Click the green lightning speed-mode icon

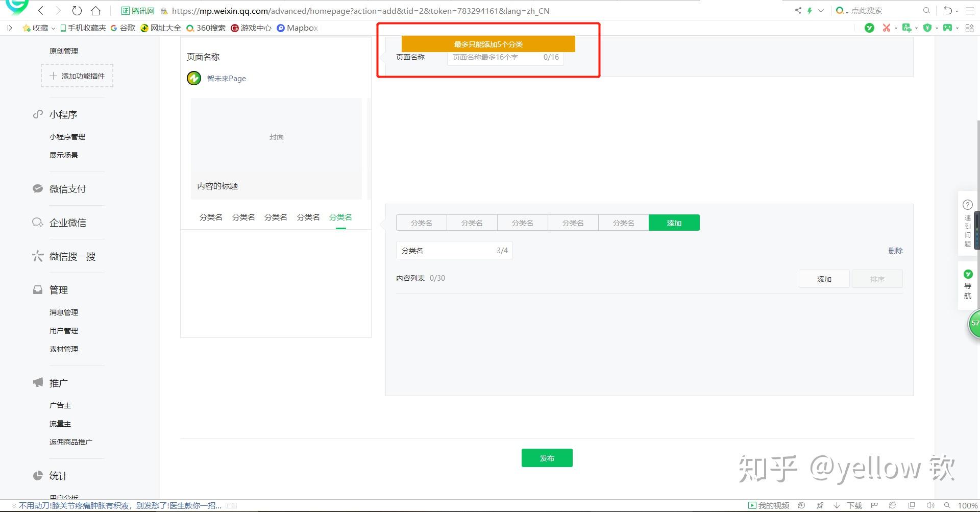(810, 11)
